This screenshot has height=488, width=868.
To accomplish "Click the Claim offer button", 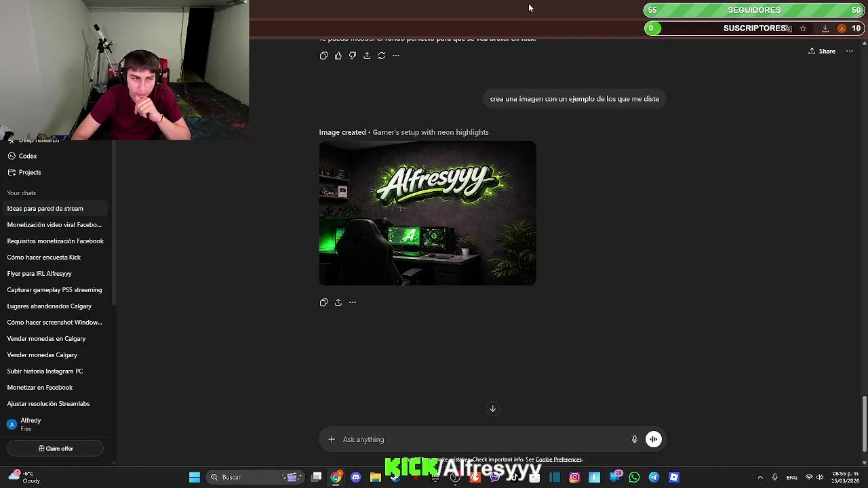I will click(56, 449).
